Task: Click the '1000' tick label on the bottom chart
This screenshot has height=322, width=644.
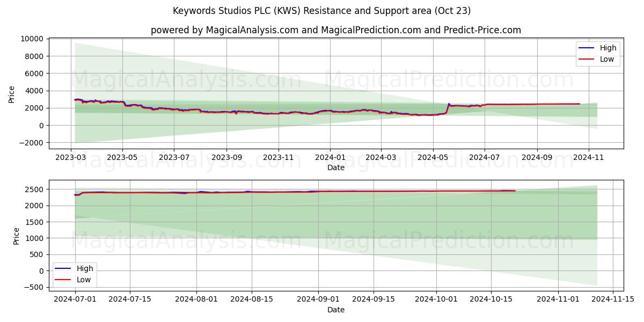Action: [35, 238]
